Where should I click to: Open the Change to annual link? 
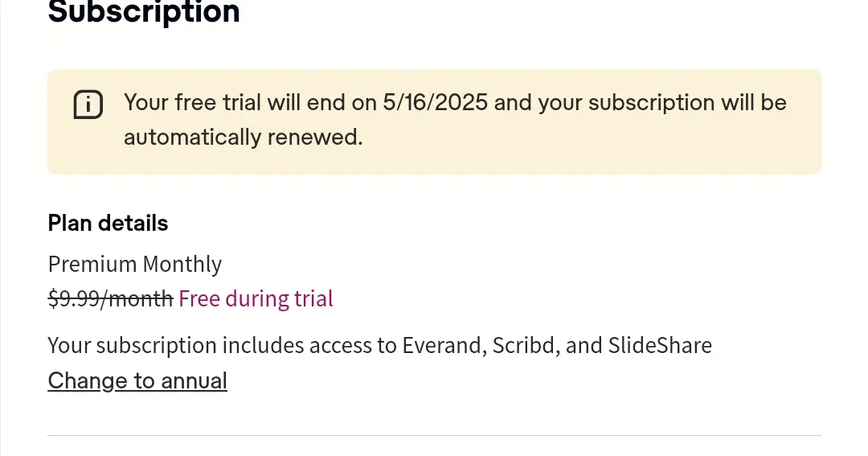[137, 380]
